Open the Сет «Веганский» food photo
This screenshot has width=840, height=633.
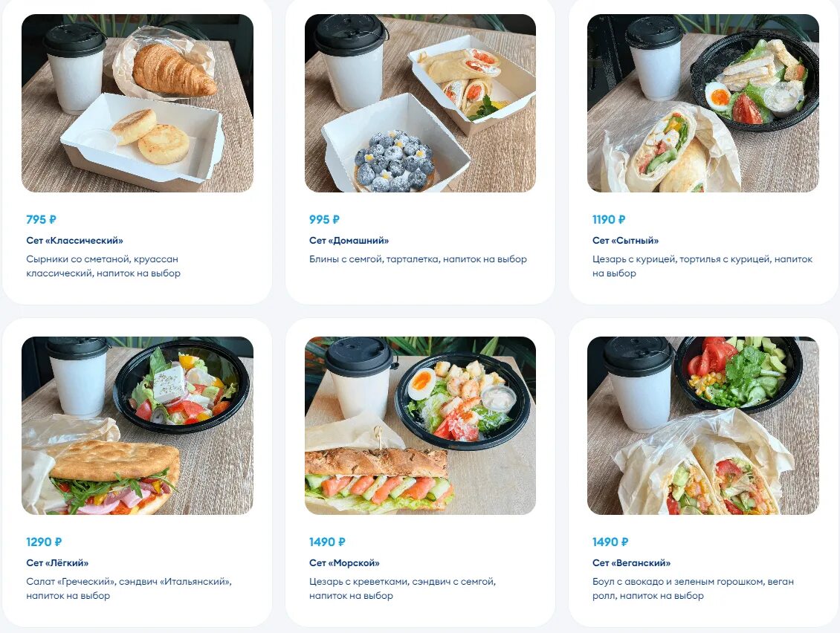tap(703, 426)
